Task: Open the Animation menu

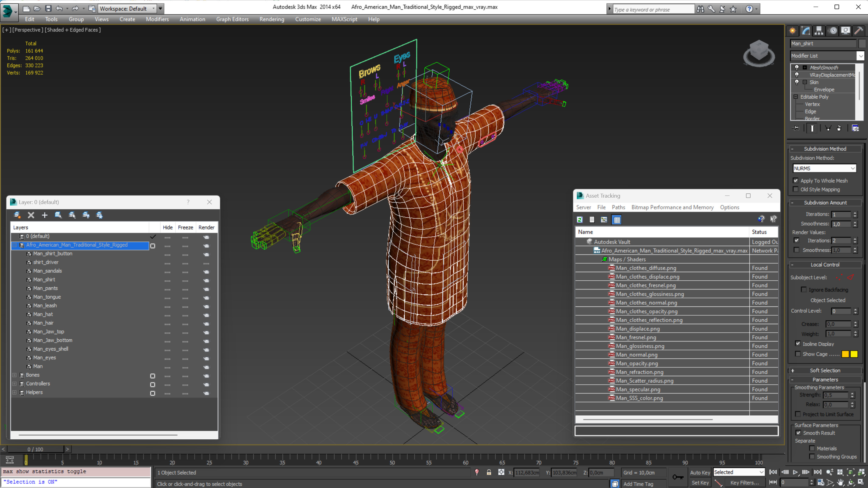Action: point(192,19)
